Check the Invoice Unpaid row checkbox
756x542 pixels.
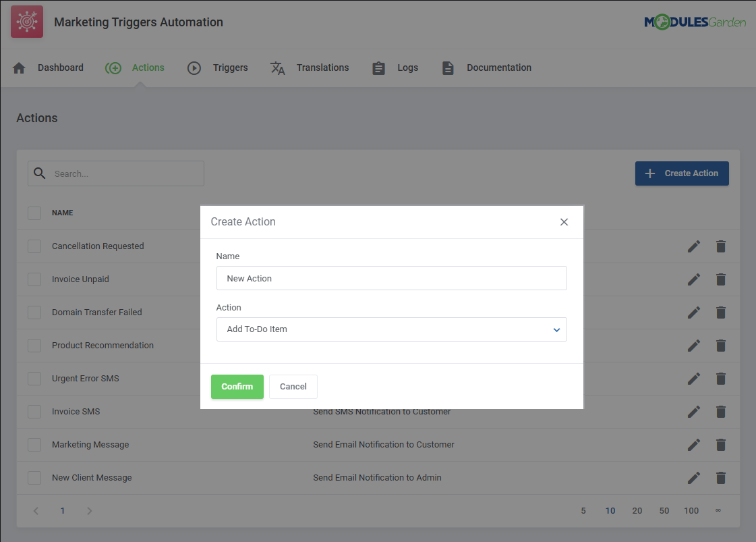click(34, 279)
